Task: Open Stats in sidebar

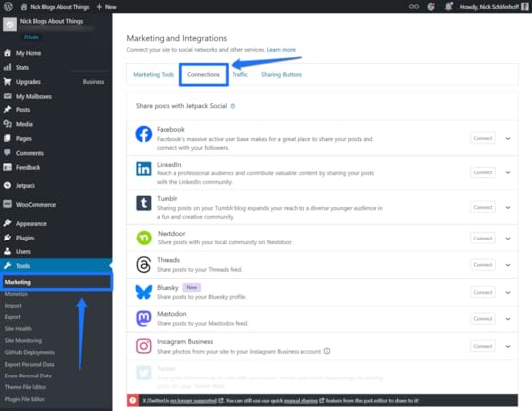Action: 56,68
